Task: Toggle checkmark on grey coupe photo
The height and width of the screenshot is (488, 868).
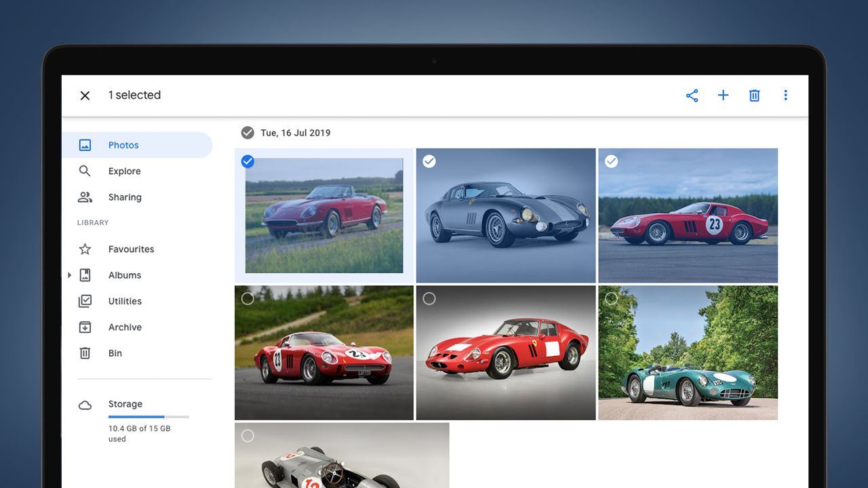Action: click(429, 161)
